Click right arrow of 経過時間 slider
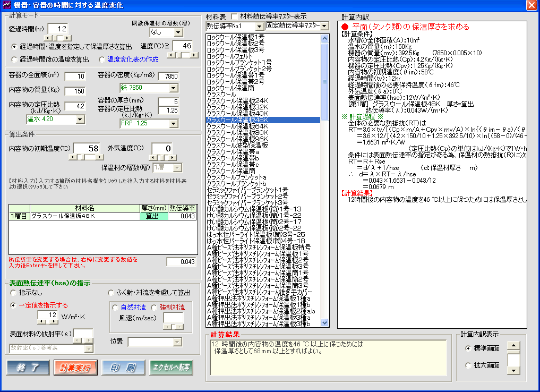 point(67,38)
